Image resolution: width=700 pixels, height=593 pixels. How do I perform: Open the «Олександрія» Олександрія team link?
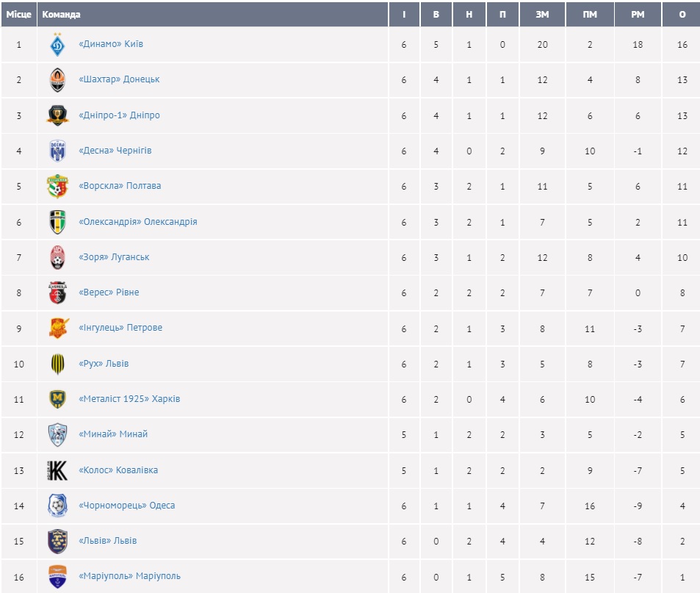coord(137,222)
